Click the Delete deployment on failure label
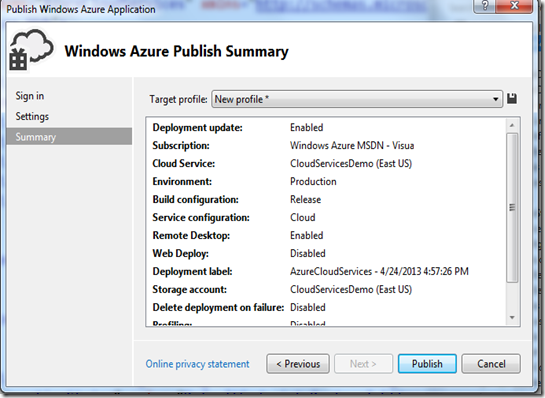This screenshot has width=545, height=398. coord(218,307)
